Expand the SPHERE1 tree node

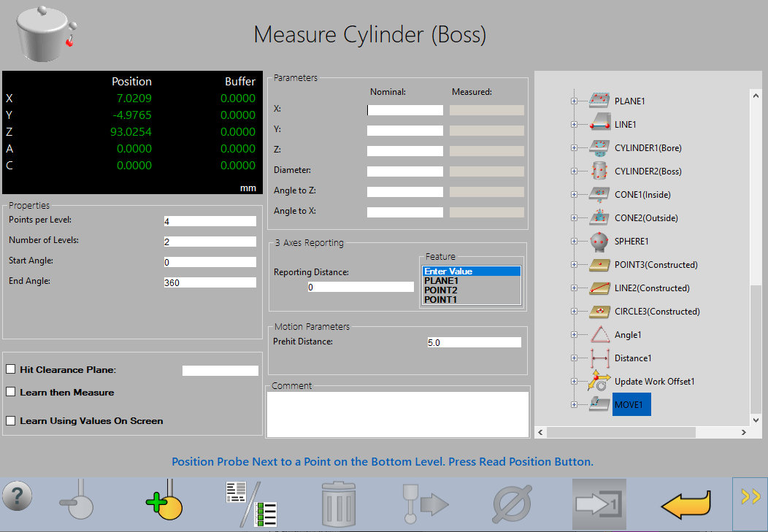point(575,242)
